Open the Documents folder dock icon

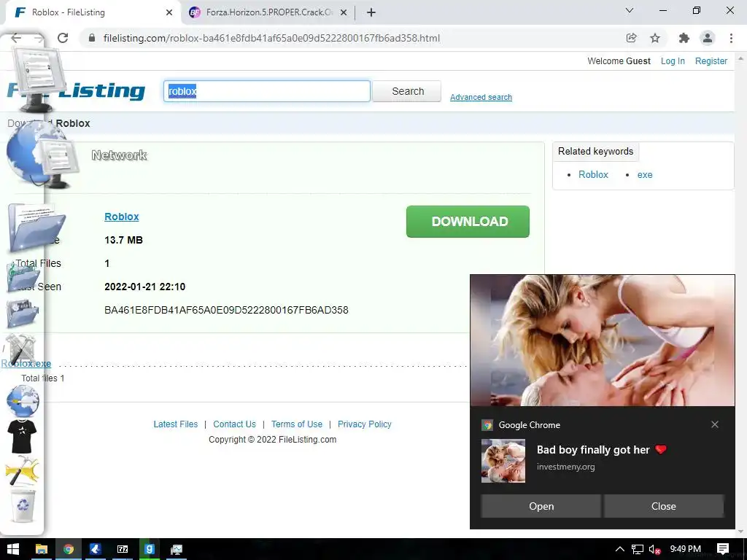pos(36,227)
